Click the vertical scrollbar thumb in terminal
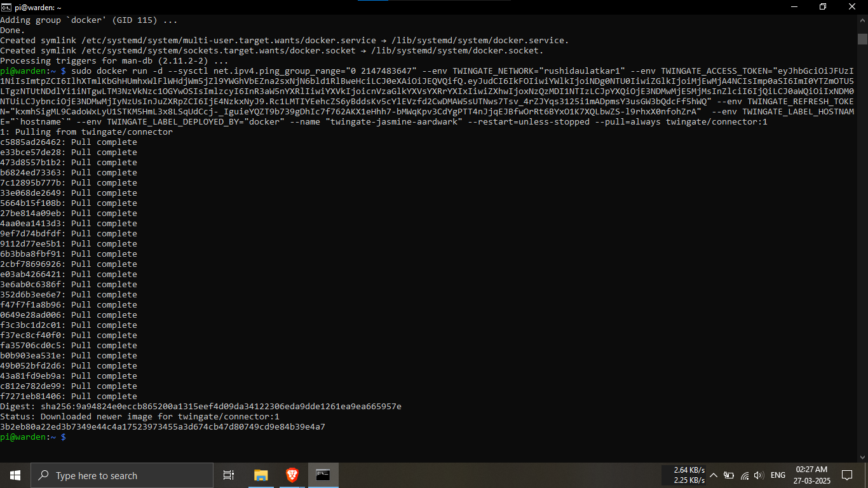The image size is (868, 488). 862,38
